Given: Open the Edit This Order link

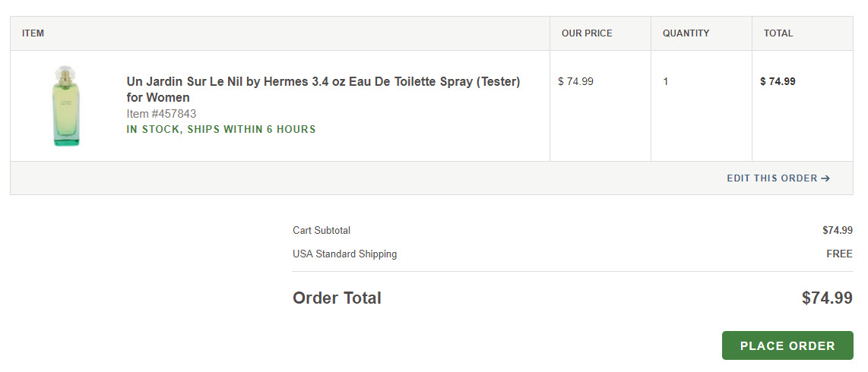Looking at the screenshot, I should click(778, 178).
